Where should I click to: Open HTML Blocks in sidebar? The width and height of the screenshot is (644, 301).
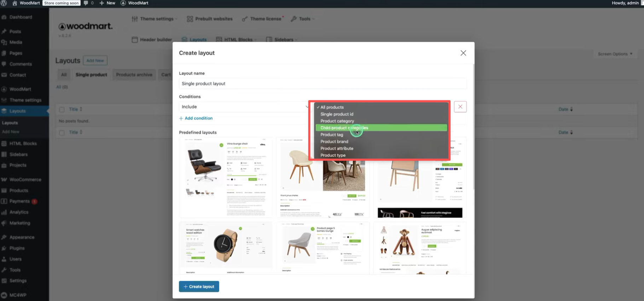23,143
